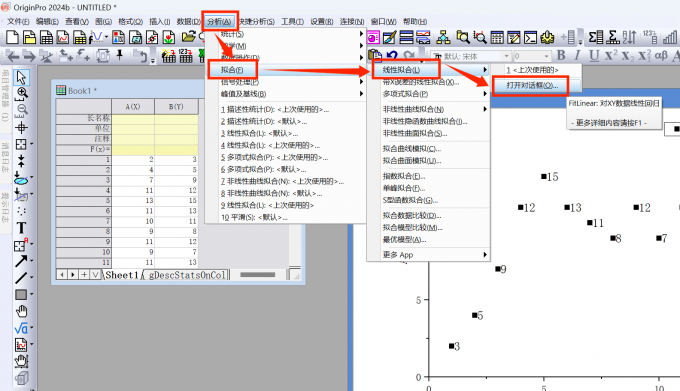Toggle Bold text formatting
The height and width of the screenshot is (391, 680).
561,55
